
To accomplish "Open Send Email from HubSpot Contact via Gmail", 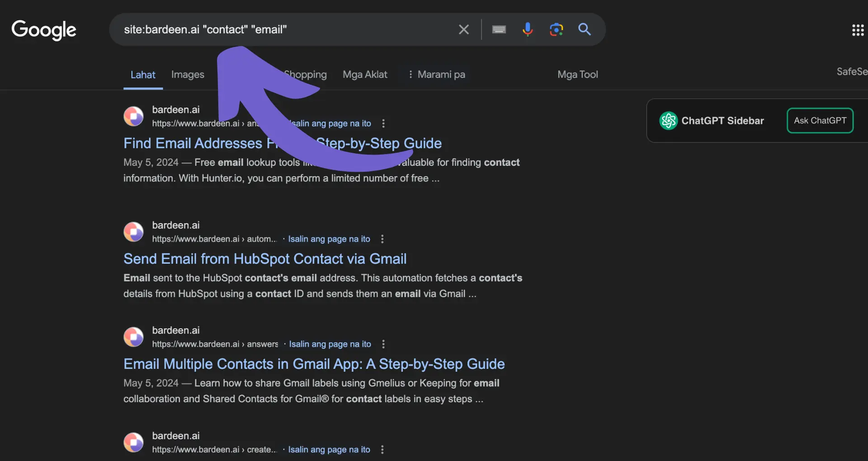I will coord(265,259).
